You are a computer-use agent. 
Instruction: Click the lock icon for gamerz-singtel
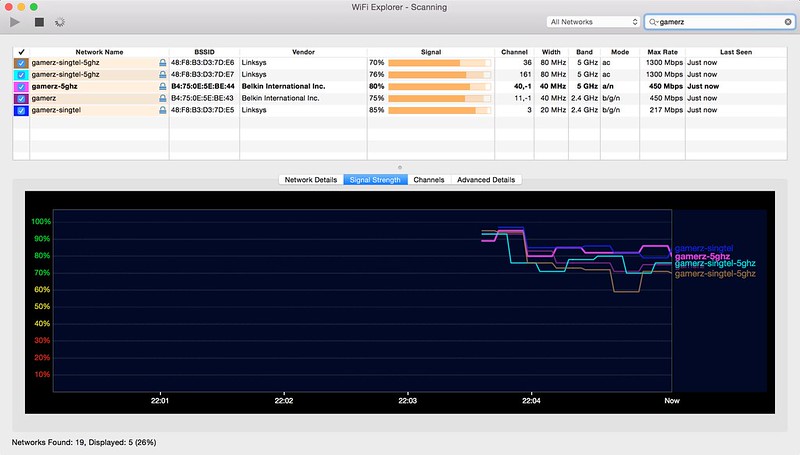tap(162, 110)
